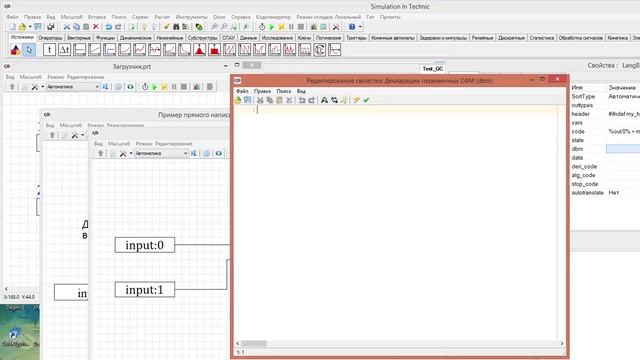This screenshot has width=640, height=360.
Task: Pick the red rectangular pulse source block
Action: (215, 50)
